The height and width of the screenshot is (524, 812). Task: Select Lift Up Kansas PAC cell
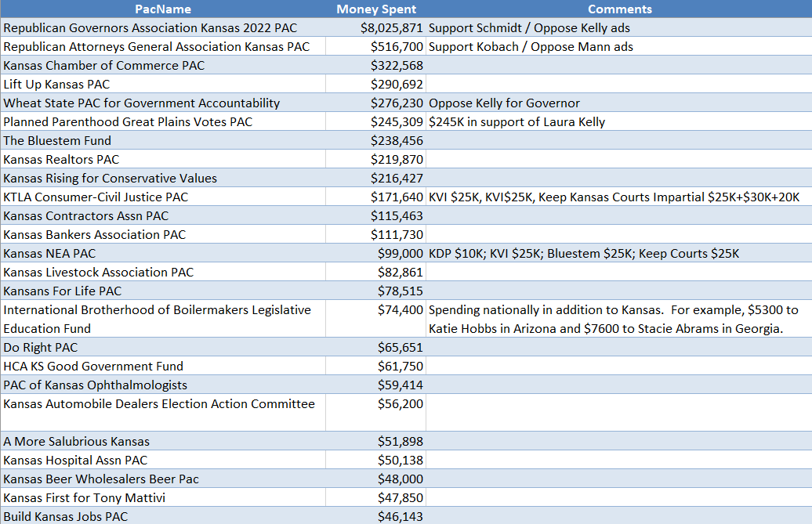pyautogui.click(x=162, y=84)
